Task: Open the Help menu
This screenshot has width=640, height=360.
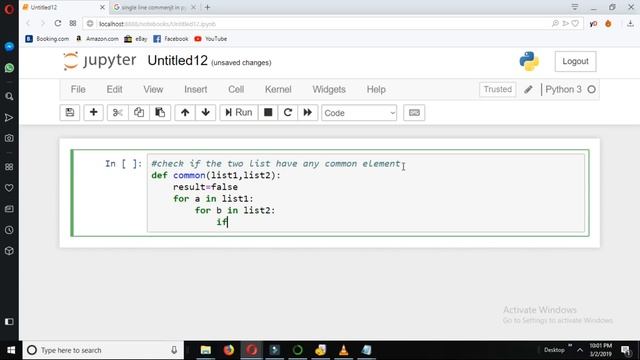Action: (x=376, y=89)
